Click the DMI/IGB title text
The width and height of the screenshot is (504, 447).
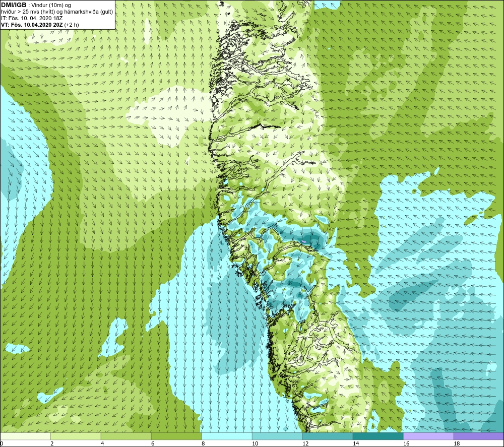[x=14, y=5]
